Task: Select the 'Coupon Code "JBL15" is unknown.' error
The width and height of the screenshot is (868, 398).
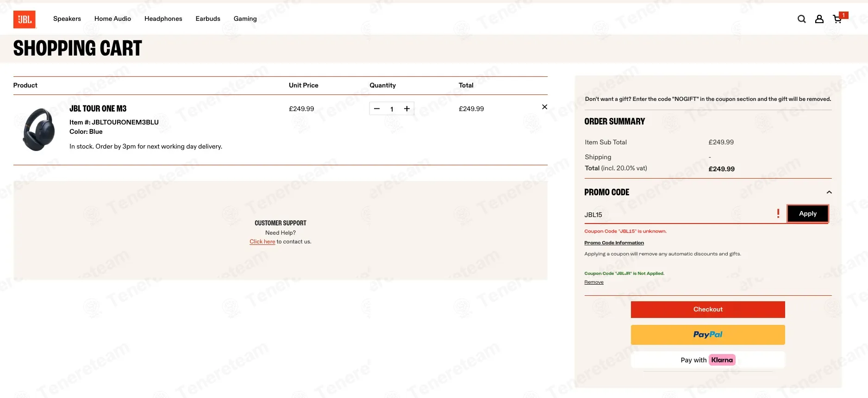Action: coord(625,231)
